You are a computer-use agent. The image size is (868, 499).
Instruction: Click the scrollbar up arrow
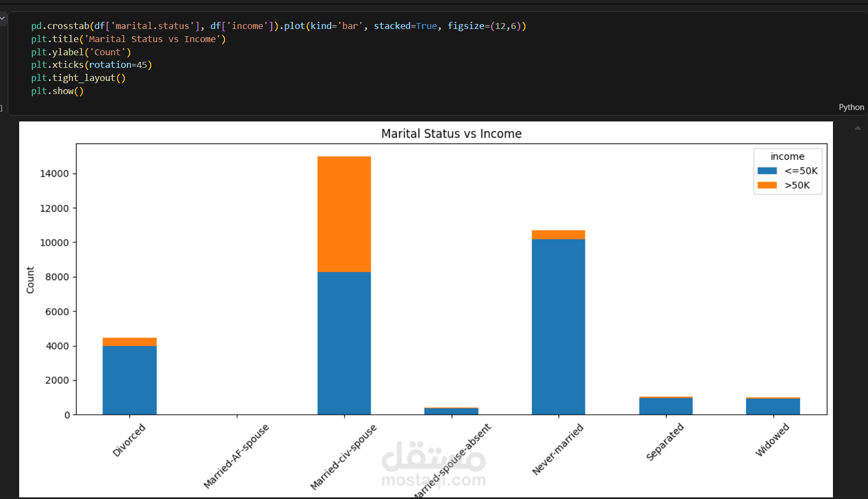858,128
